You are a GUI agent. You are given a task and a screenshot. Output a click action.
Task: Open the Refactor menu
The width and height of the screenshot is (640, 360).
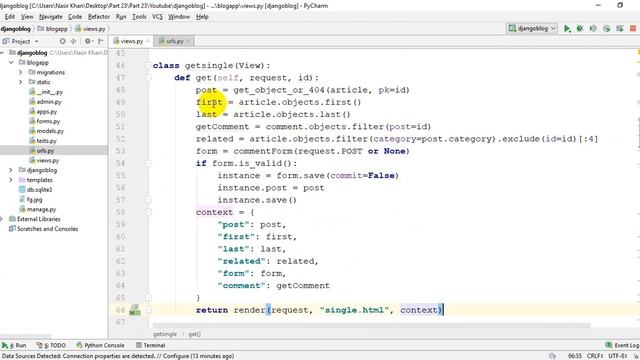coord(99,17)
